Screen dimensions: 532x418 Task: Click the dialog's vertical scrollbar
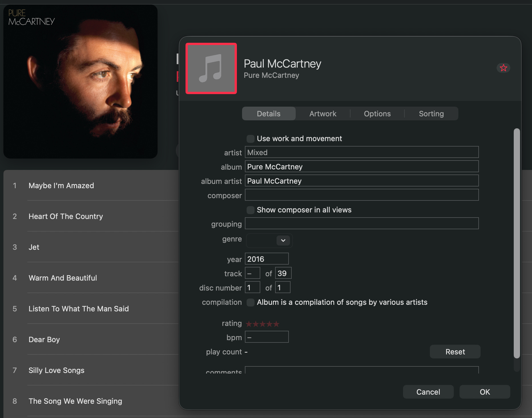click(517, 243)
